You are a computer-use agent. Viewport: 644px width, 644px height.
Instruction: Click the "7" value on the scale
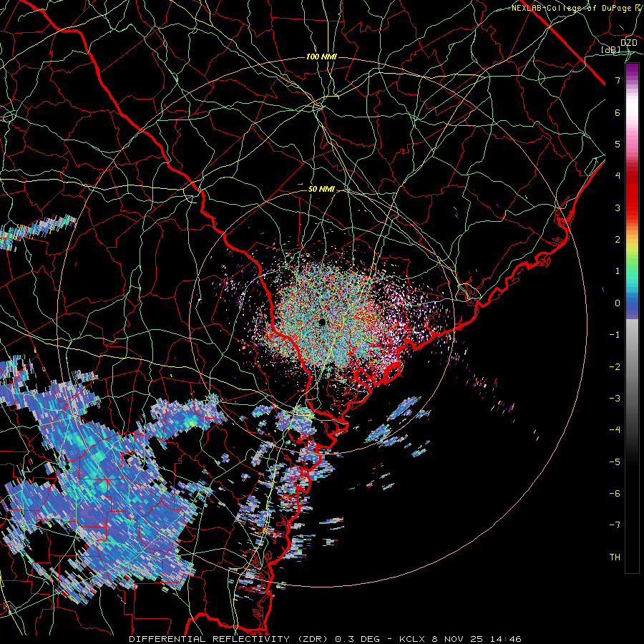click(x=618, y=80)
